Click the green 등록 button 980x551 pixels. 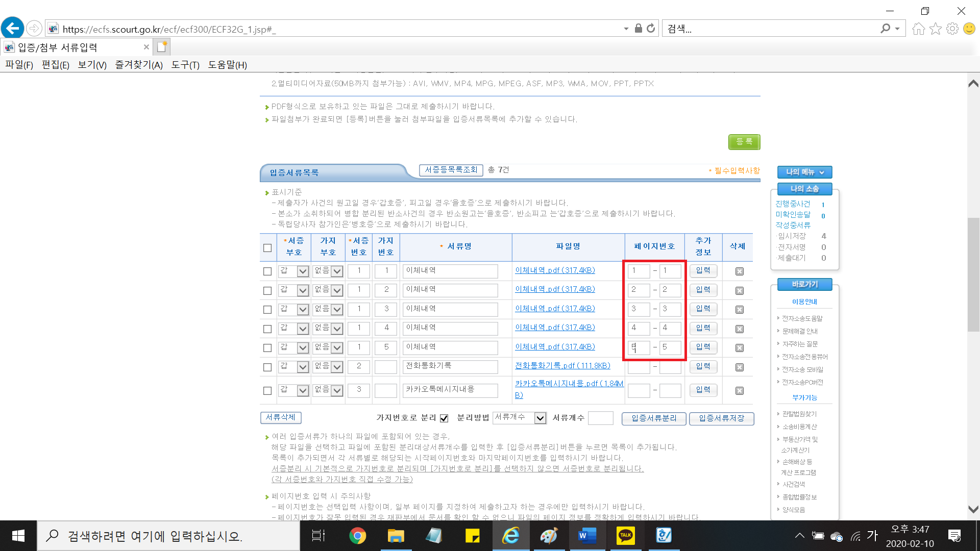tap(744, 142)
